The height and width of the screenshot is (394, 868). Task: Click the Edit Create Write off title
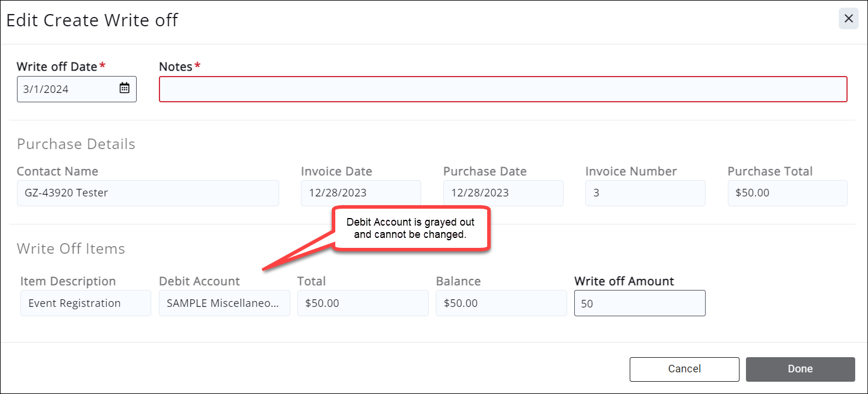[92, 20]
